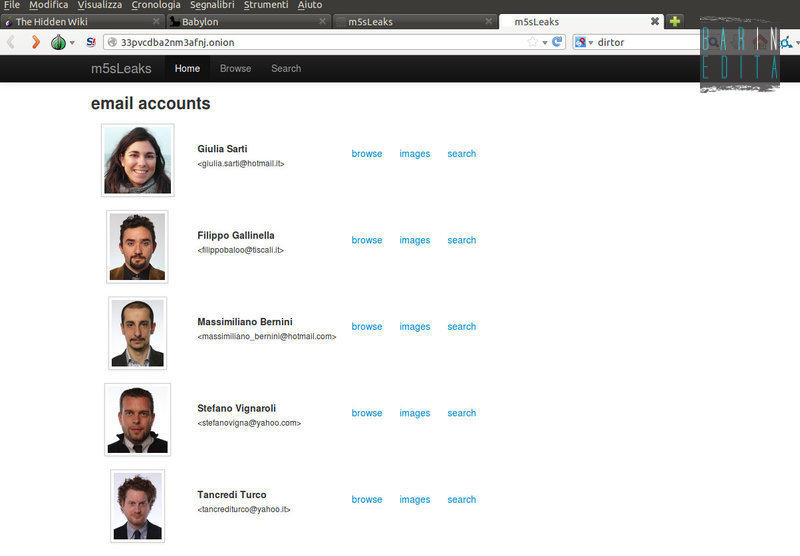800x556 pixels.
Task: Close the Babylon tab
Action: click(x=322, y=21)
